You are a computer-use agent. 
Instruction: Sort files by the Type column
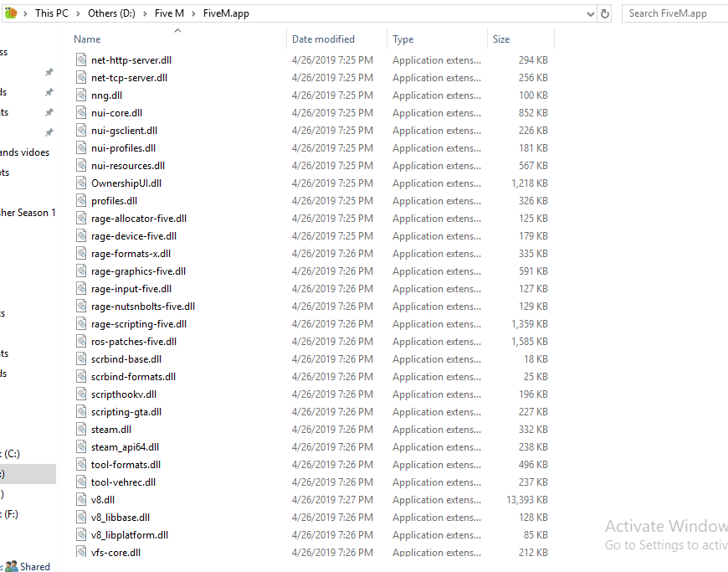point(402,39)
